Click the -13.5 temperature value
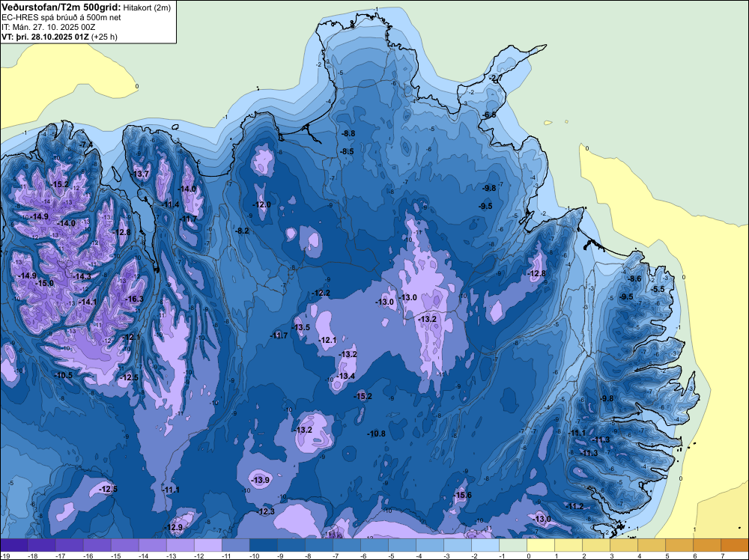The height and width of the screenshot is (560, 749). coord(301,327)
